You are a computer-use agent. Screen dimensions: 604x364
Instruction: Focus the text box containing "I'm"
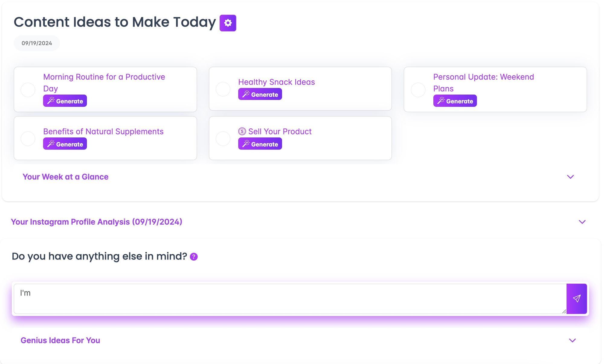290,299
